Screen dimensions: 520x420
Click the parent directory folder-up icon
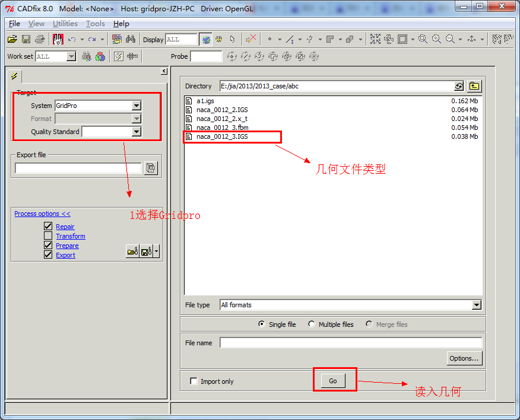point(474,86)
